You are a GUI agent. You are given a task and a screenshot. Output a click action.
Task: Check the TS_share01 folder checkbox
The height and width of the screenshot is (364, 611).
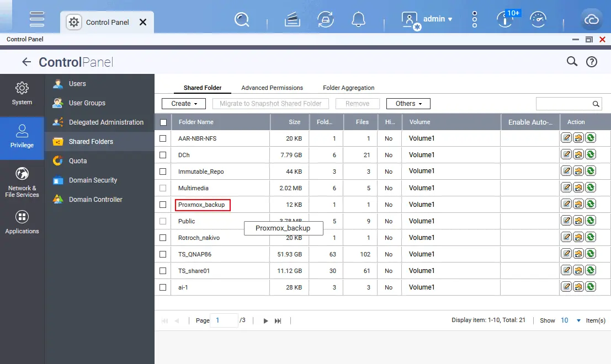pyautogui.click(x=163, y=271)
